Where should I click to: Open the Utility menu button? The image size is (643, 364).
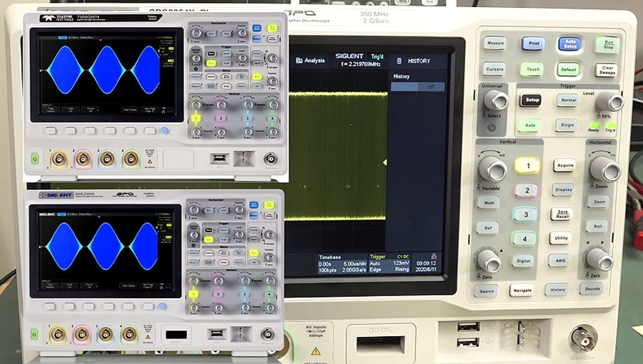(560, 238)
